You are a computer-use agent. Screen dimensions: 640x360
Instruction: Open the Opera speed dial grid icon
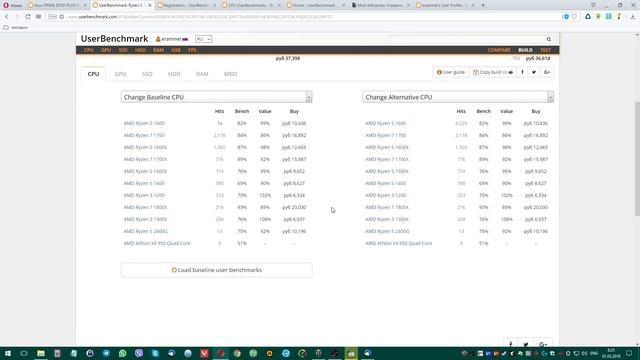click(38, 17)
